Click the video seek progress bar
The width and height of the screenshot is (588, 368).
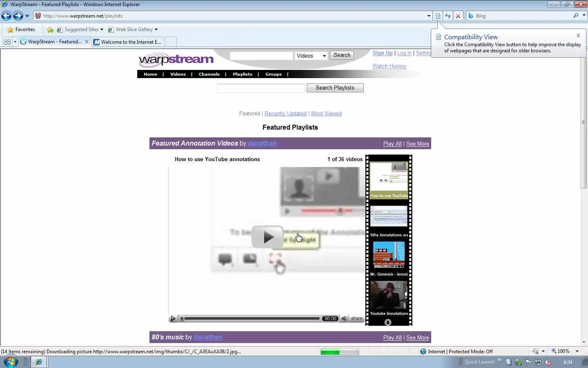pos(251,319)
